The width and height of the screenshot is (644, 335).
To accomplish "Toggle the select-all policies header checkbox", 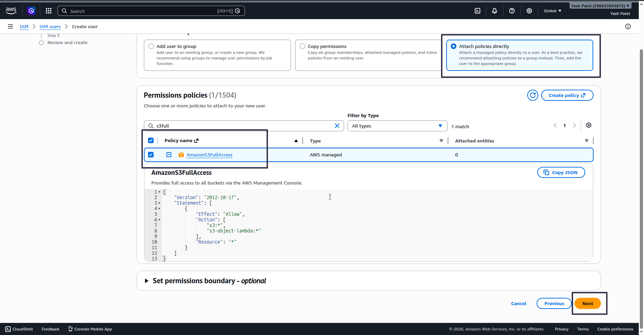I will coord(151,140).
